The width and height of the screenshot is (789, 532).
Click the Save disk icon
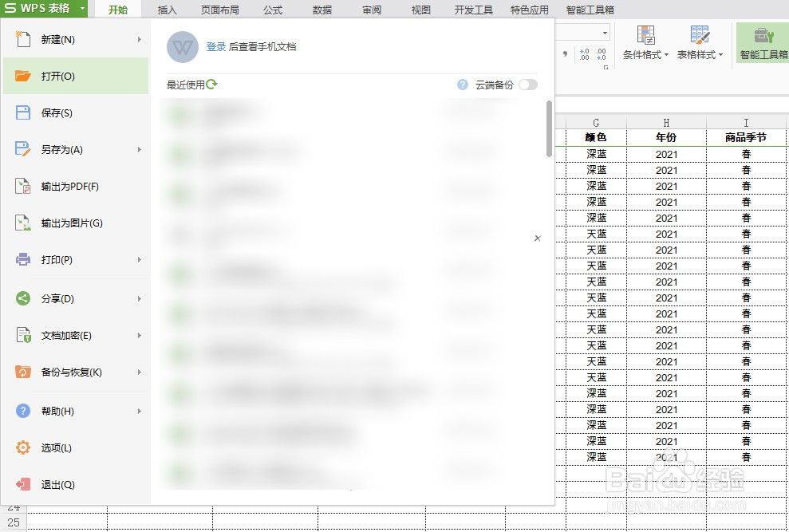click(23, 112)
